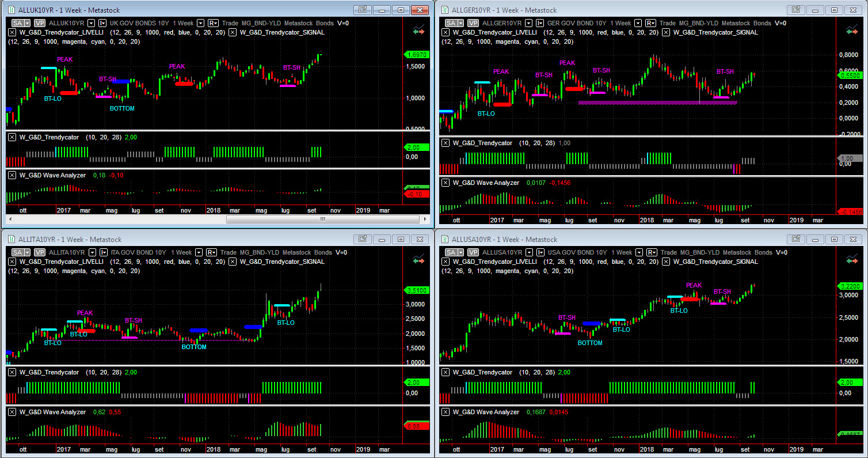The width and height of the screenshot is (868, 458).
Task: Click the BOTTOM marker label on the ALLUSA10YR chart
Action: point(590,343)
